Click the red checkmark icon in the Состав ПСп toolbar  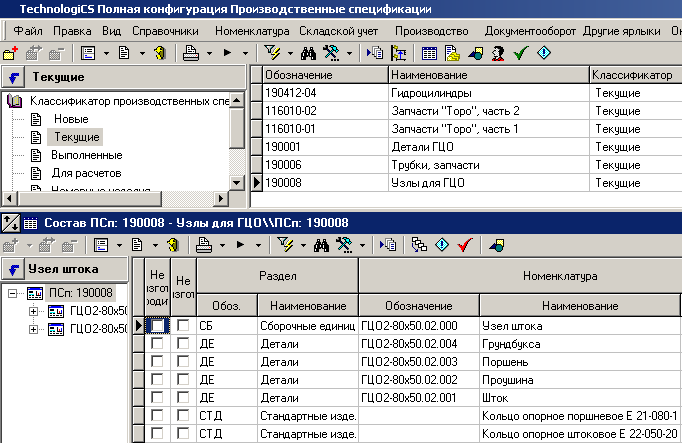click(x=465, y=245)
